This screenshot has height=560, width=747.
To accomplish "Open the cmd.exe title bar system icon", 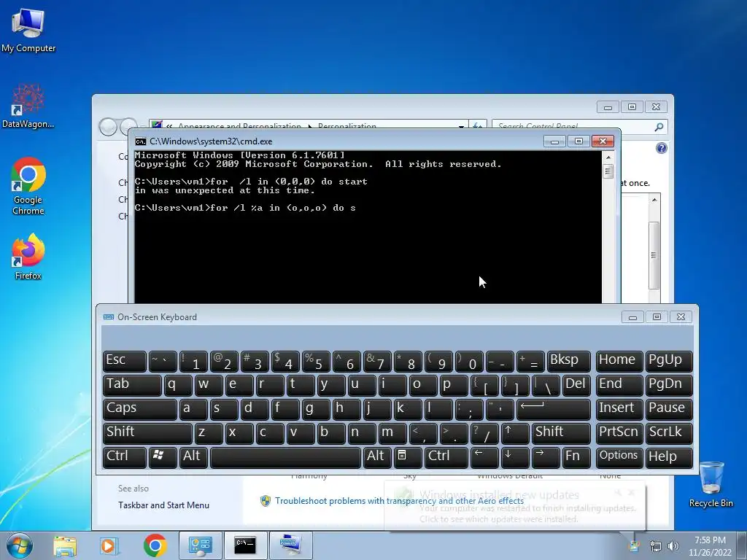I will pyautogui.click(x=141, y=141).
